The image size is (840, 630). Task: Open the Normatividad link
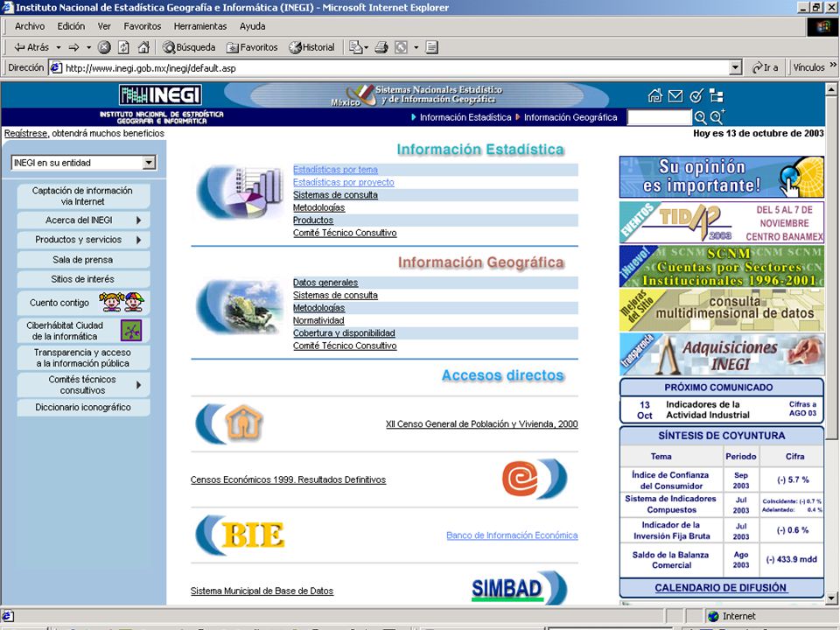[x=318, y=320]
